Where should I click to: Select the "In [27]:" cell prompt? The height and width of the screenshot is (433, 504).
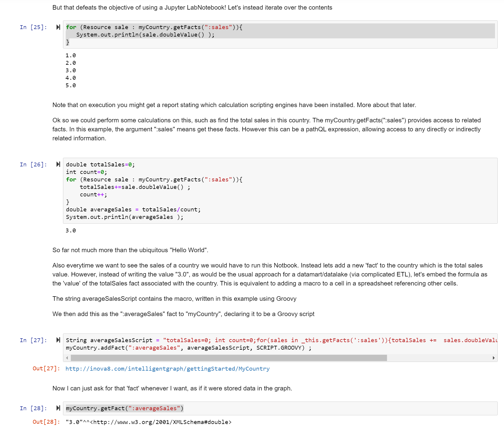[x=33, y=340]
